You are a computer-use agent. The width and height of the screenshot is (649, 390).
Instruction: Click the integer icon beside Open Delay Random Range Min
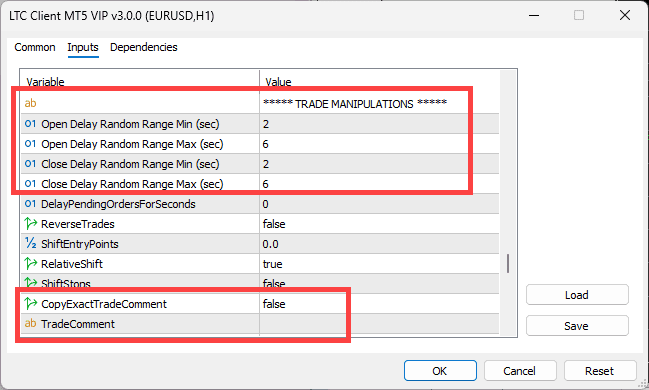(x=30, y=124)
